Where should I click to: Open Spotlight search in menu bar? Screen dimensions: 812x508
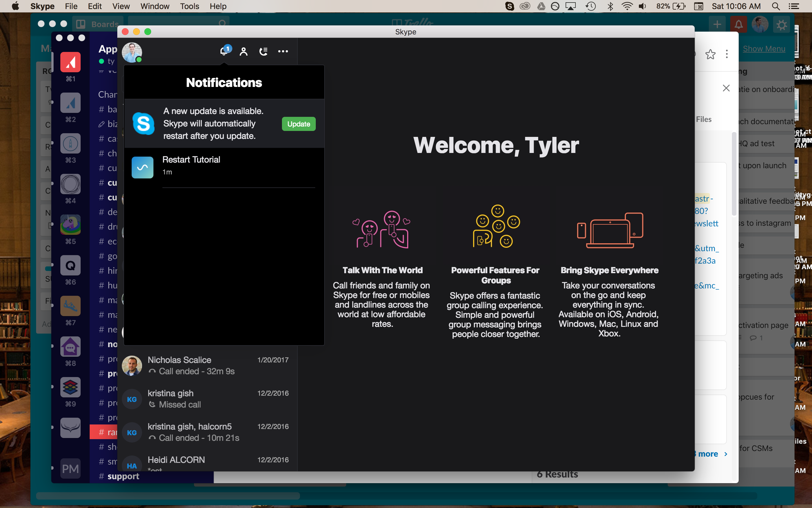coord(775,6)
